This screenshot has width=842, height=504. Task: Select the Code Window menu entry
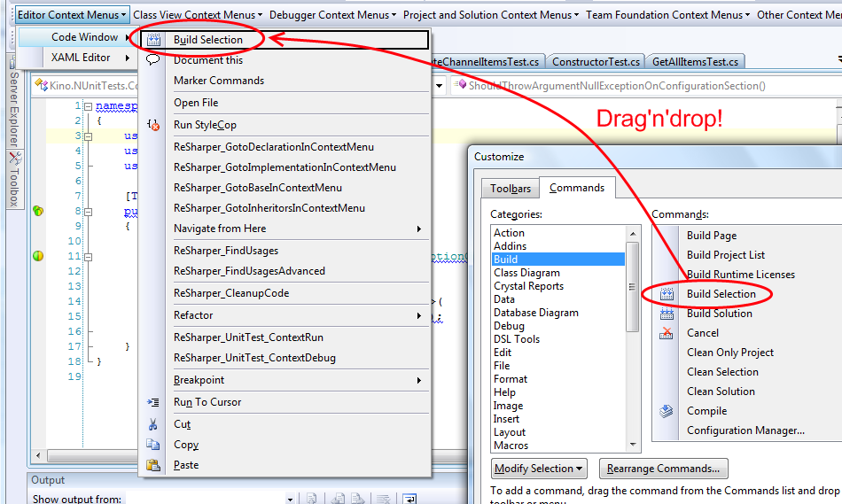pos(78,37)
